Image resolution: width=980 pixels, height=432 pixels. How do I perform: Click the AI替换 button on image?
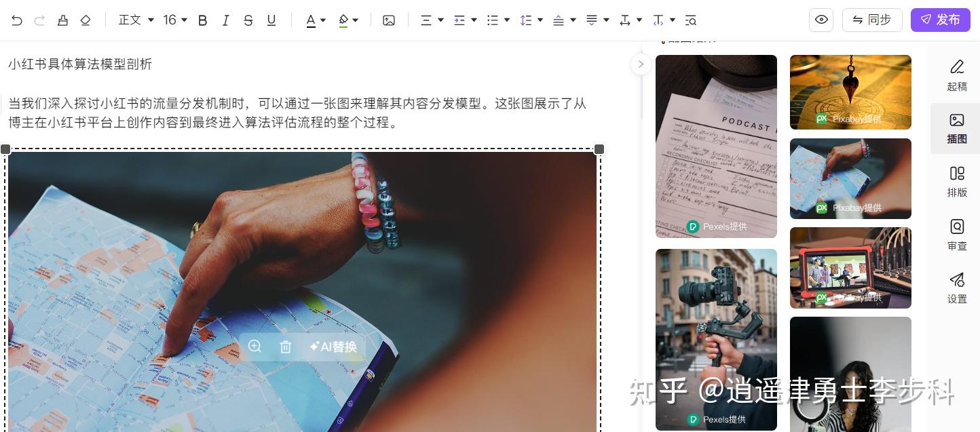(x=333, y=347)
